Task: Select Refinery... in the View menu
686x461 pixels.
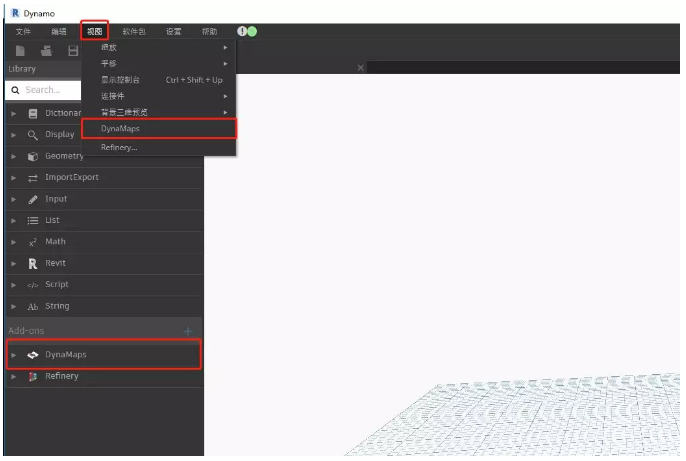Action: coord(159,147)
